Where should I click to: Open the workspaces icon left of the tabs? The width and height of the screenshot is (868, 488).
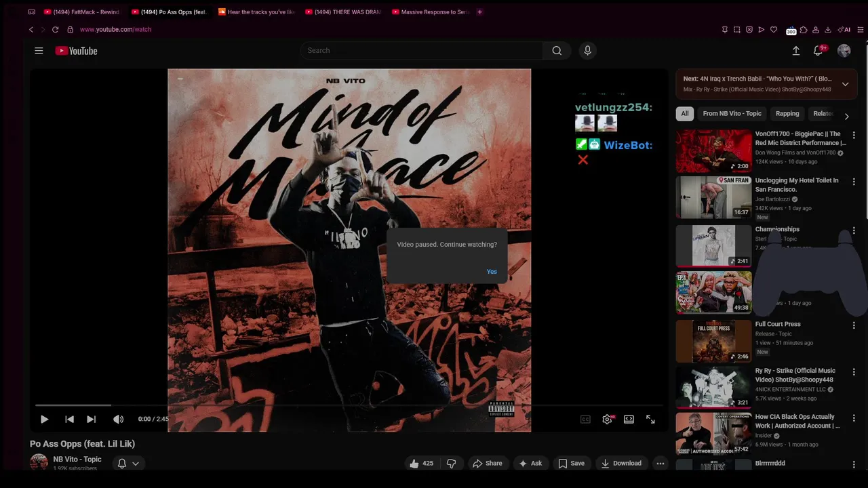(x=31, y=12)
